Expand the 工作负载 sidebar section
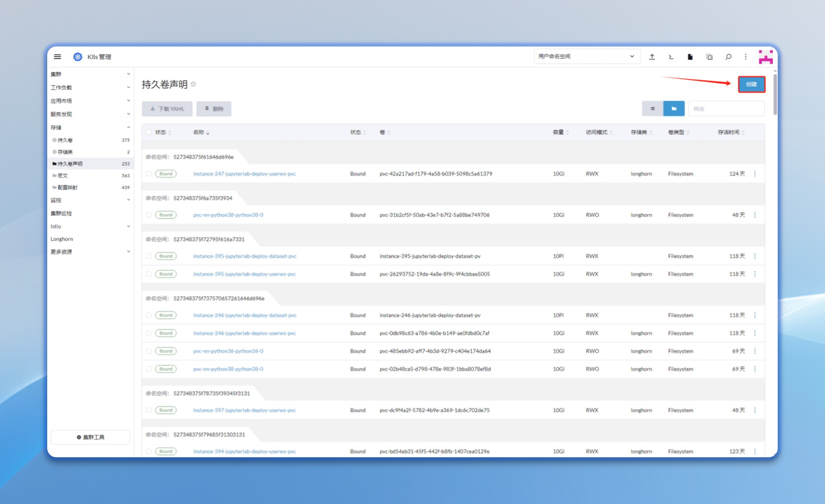The image size is (825, 504). [x=90, y=87]
